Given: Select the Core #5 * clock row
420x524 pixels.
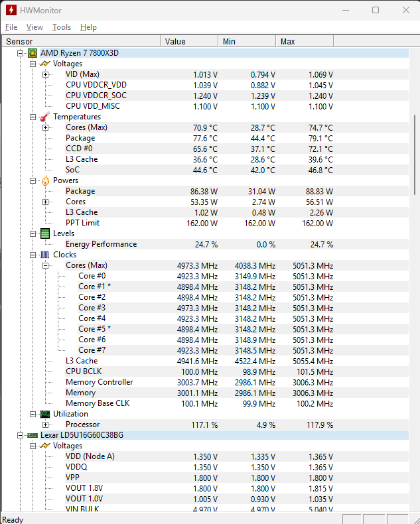Looking at the screenshot, I should 243,329.
